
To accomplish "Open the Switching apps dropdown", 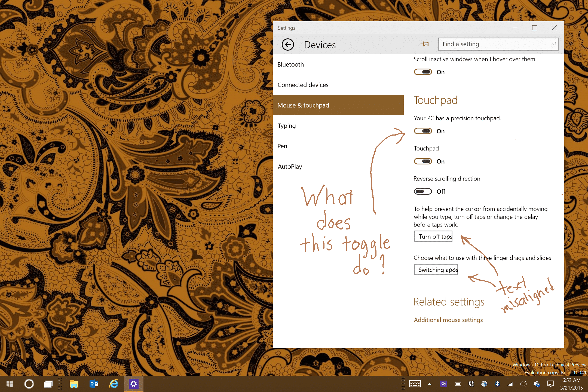I will click(x=436, y=269).
